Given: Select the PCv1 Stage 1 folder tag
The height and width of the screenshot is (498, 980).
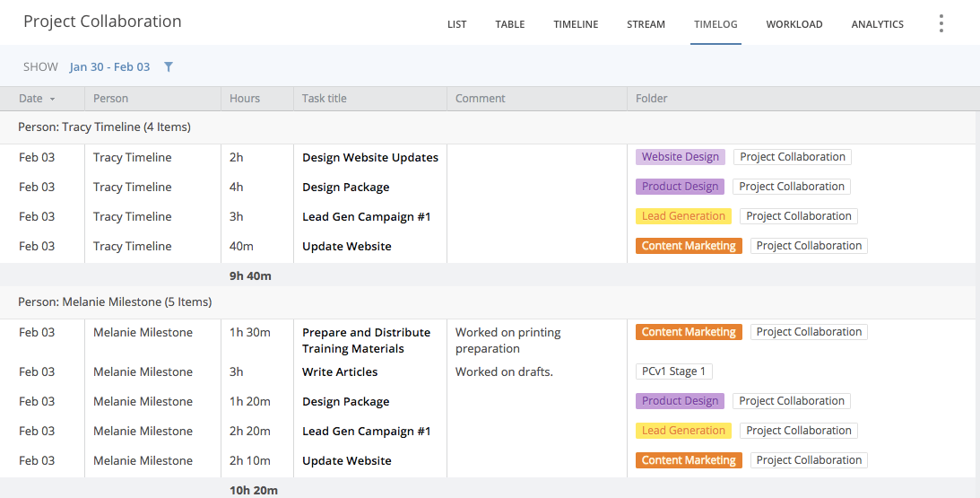Looking at the screenshot, I should coord(673,371).
